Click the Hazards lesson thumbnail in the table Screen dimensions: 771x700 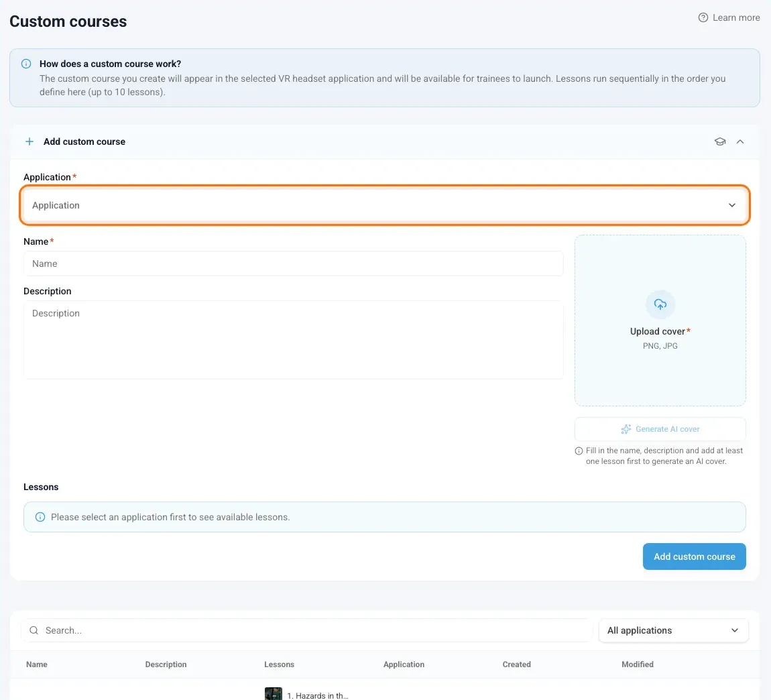click(274, 693)
